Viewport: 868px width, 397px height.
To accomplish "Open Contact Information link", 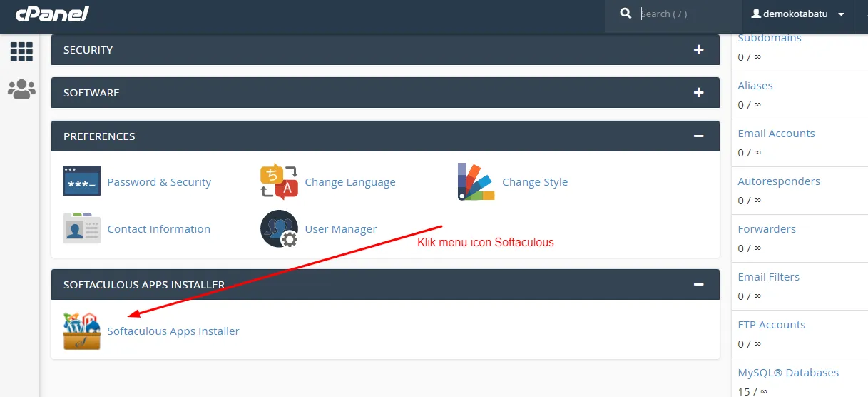I will 158,229.
